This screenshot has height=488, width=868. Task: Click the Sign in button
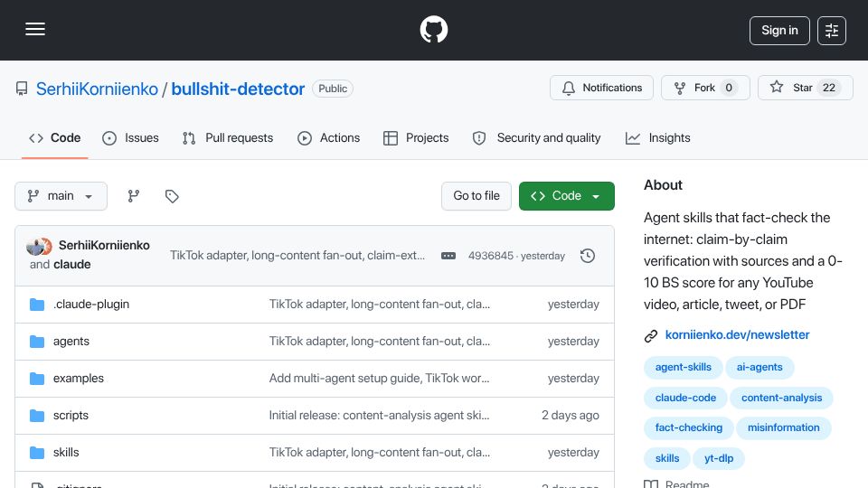(779, 31)
